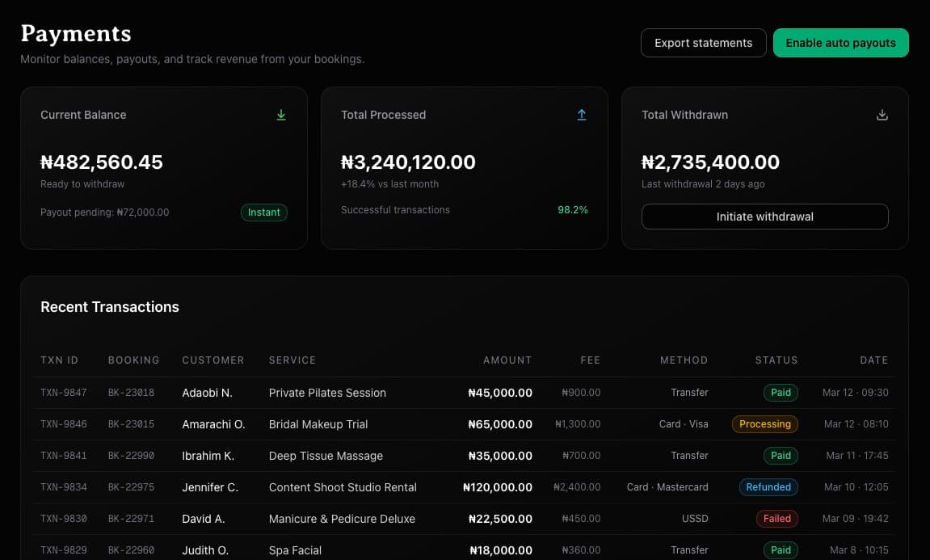Initiate a withdrawal
Screen dimensions: 930x560
pyautogui.click(x=764, y=217)
